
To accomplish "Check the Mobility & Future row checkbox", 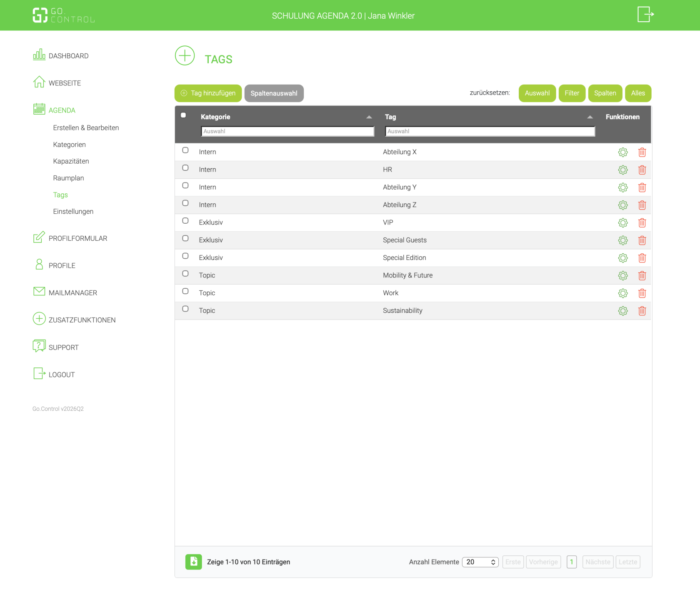I will [185, 274].
